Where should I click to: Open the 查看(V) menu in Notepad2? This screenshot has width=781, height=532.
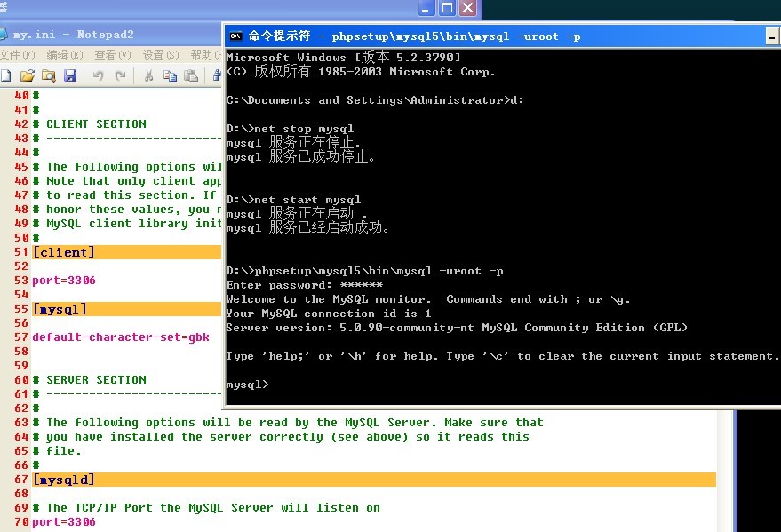[113, 54]
